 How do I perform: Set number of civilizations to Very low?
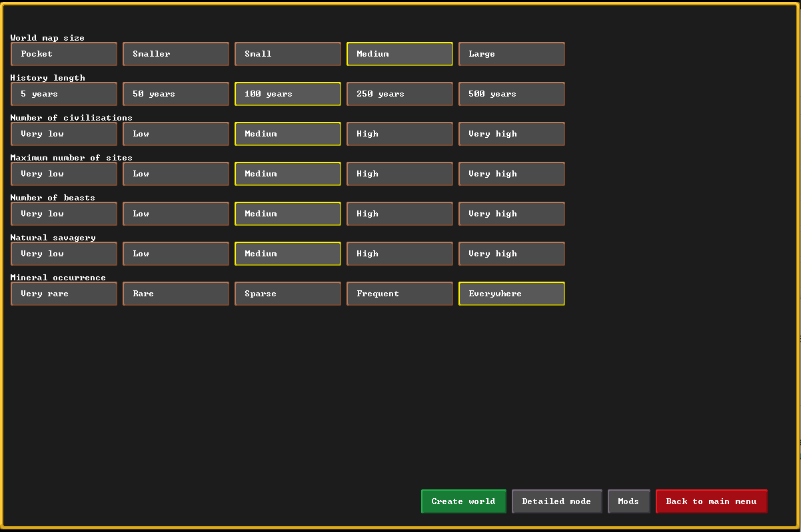click(x=64, y=134)
